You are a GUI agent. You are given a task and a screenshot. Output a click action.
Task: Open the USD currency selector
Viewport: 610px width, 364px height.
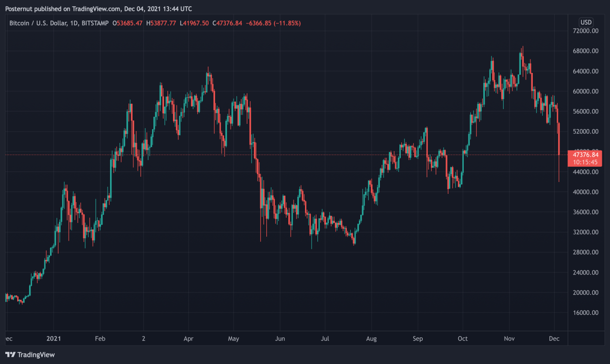pyautogui.click(x=586, y=22)
